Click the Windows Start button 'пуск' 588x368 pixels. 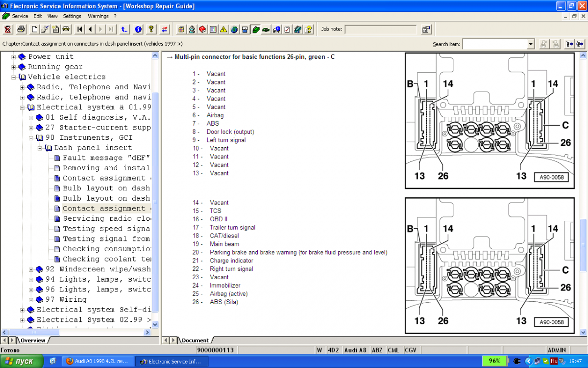tap(20, 361)
